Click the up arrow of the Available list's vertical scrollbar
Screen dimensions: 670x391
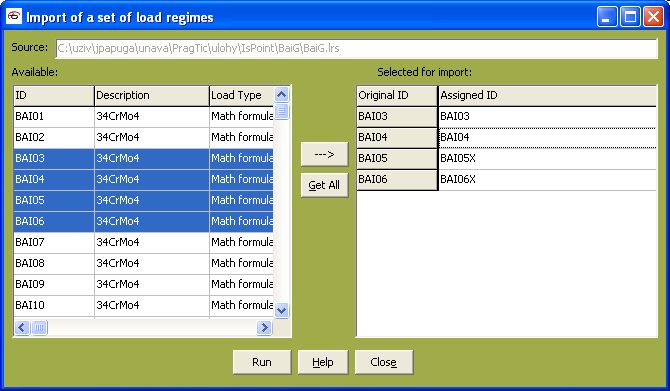coord(282,94)
